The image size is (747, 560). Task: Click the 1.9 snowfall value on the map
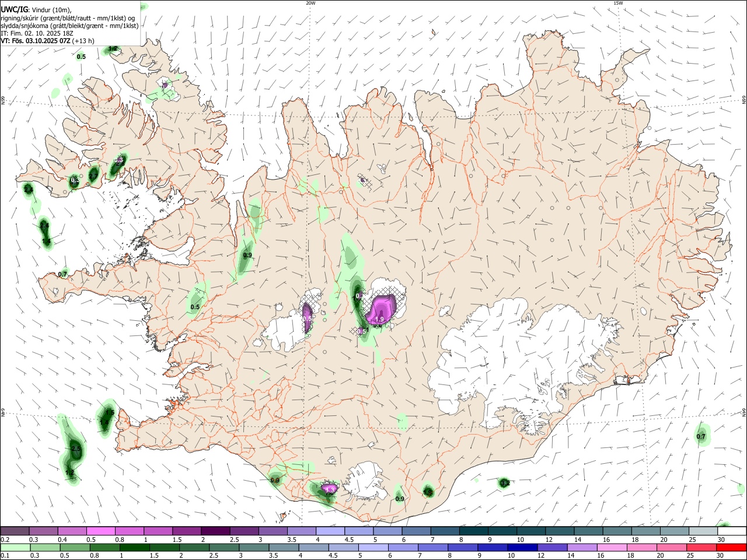pos(379,319)
